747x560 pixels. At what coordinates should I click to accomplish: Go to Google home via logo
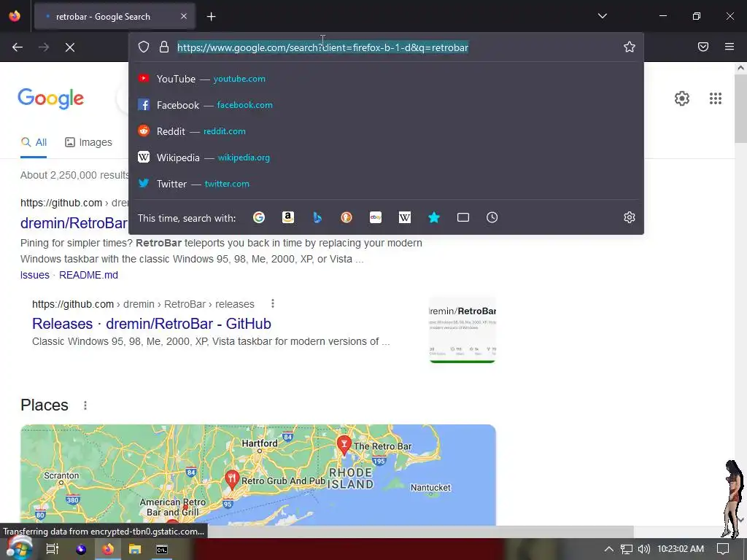(x=51, y=98)
